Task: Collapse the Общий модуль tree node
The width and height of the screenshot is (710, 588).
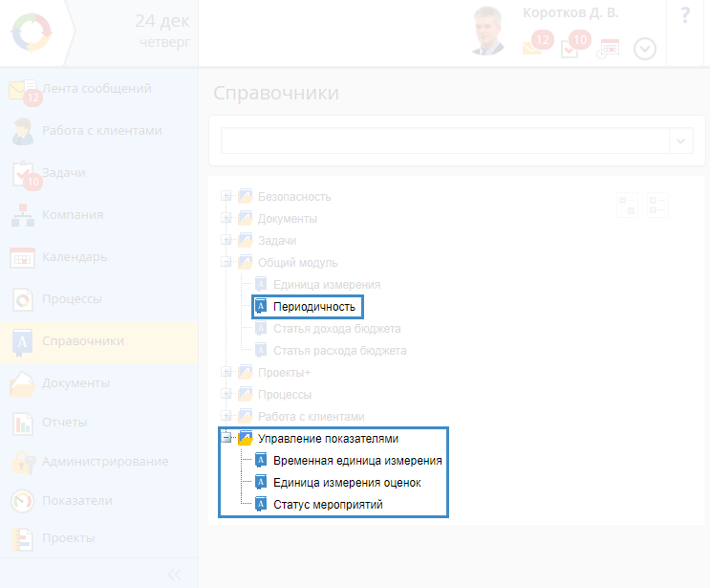Action: tap(226, 262)
